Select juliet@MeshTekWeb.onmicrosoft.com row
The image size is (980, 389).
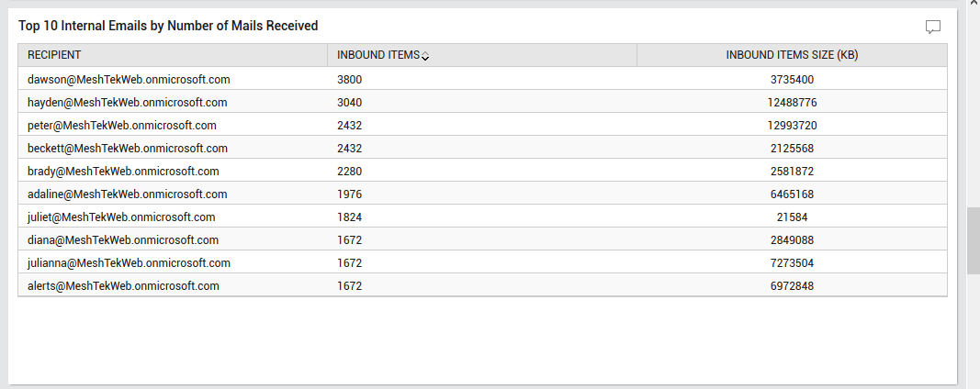click(482, 217)
